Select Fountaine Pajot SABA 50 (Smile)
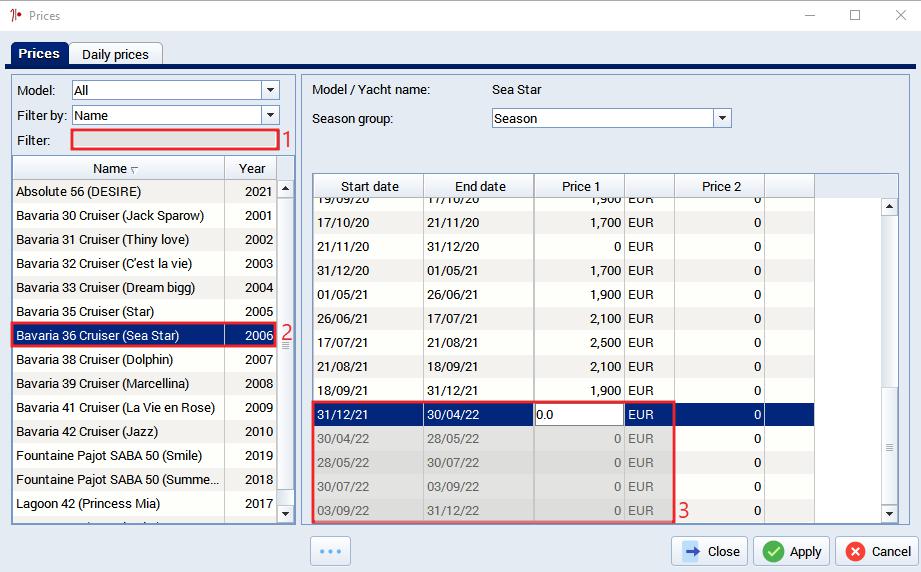Viewport: 921px width, 572px height. point(144,456)
